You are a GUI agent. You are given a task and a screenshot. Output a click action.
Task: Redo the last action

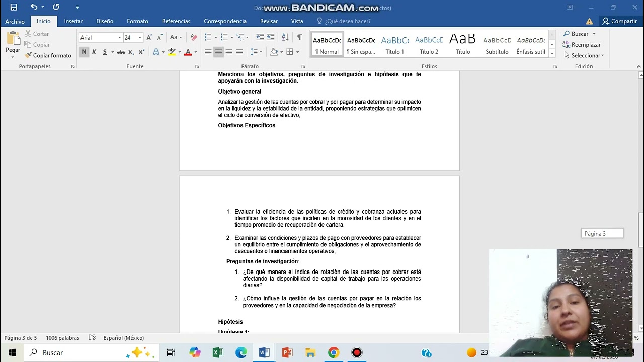click(56, 7)
